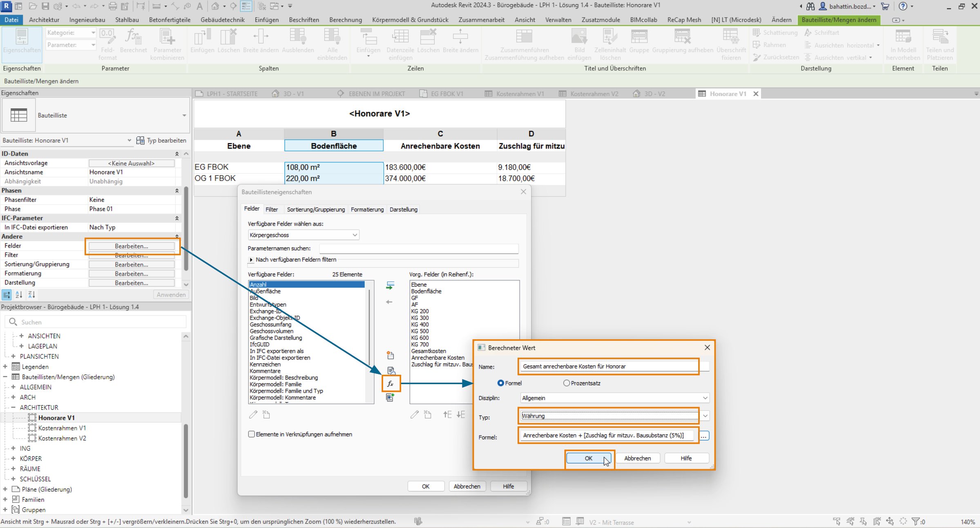This screenshot has height=528, width=980.
Task: Click the new parameter icon in field dialog
Action: point(390,355)
